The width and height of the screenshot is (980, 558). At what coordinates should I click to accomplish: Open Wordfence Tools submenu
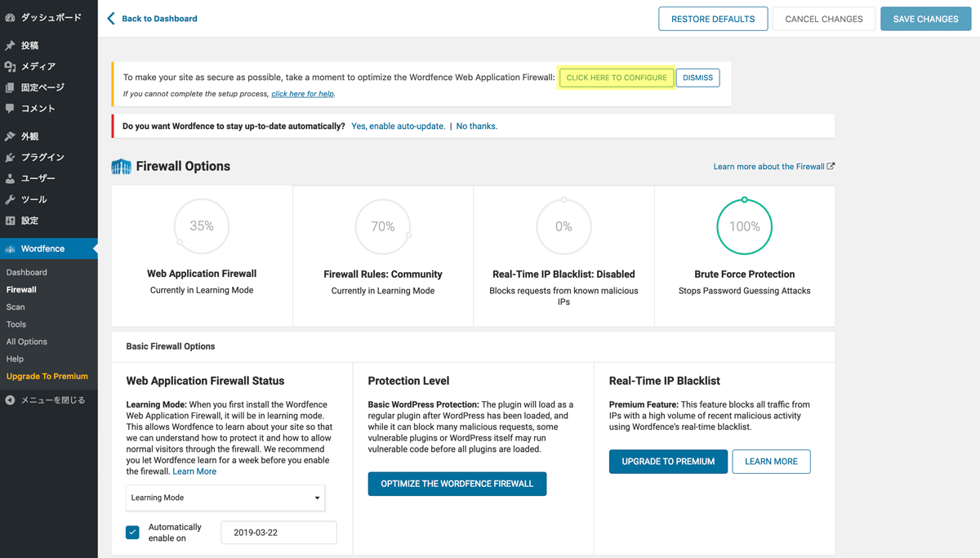(16, 324)
